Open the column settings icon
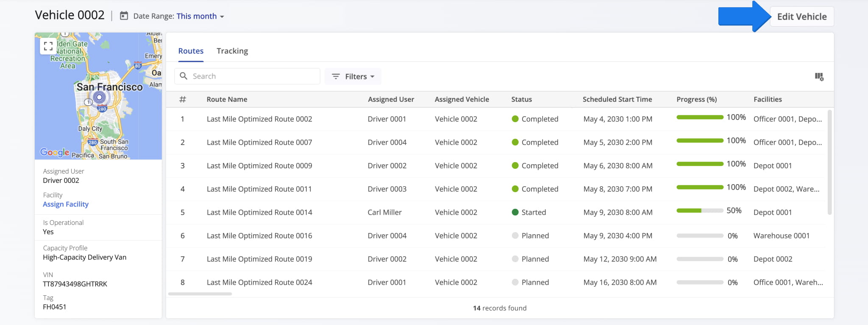Screen dimensions: 868x325 819,77
